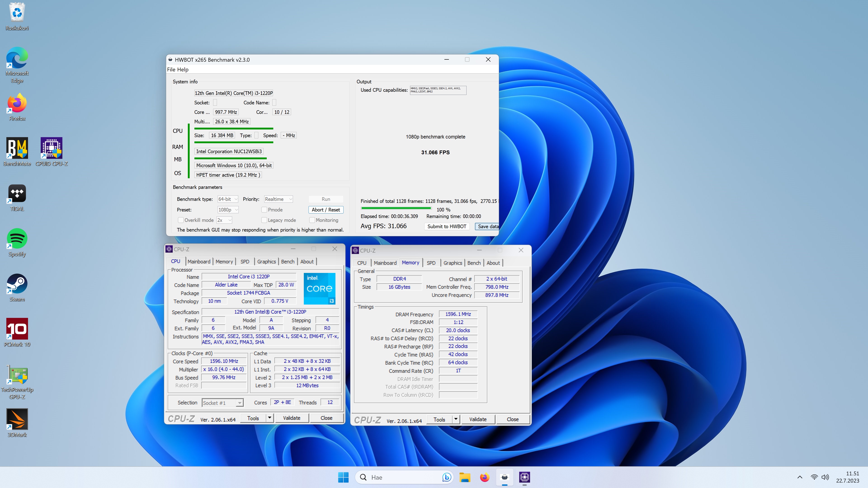This screenshot has width=868, height=488.
Task: Open the Wi-Fi network status icon
Action: 814,477
